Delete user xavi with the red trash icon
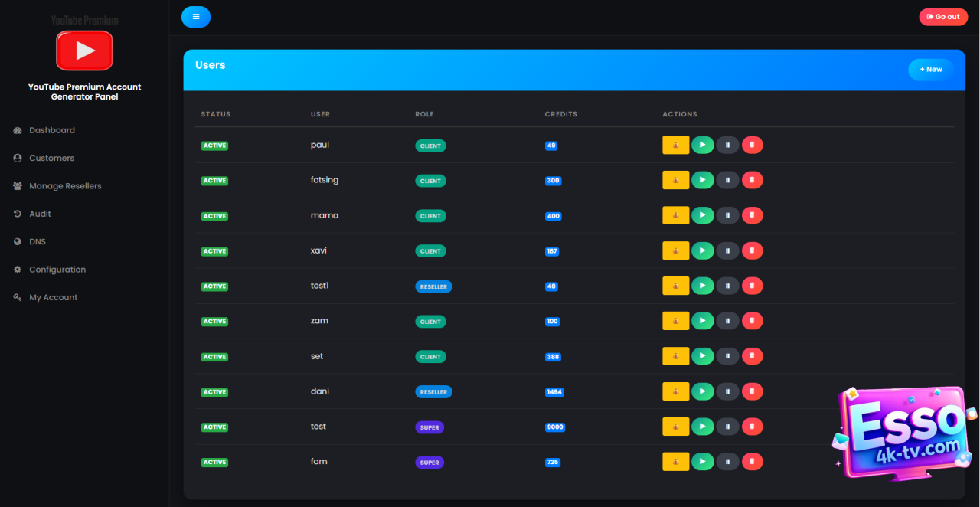Screen dimensions: 980x507 (752, 250)
